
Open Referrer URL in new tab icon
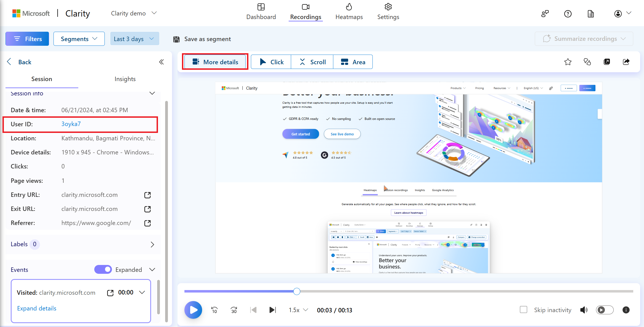(x=147, y=223)
